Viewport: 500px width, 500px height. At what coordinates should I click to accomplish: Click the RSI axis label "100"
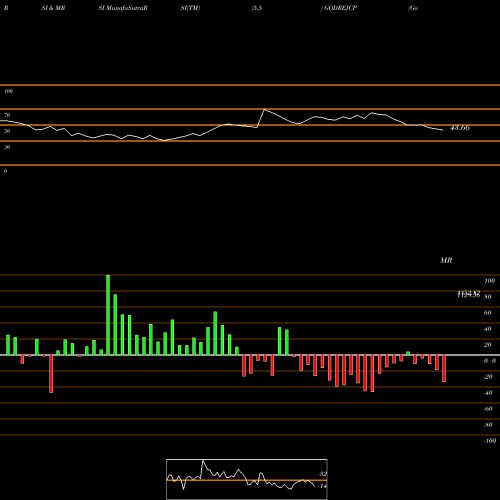point(8,91)
